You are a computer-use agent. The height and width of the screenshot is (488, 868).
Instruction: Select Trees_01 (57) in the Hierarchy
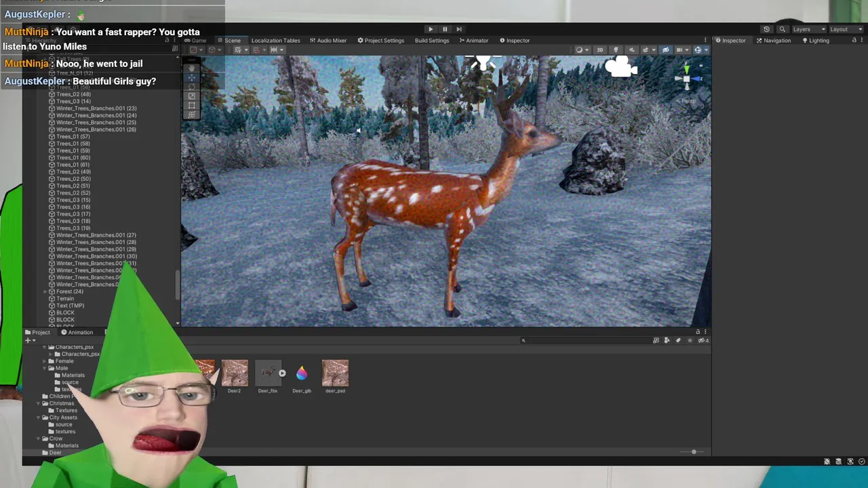[x=73, y=136]
